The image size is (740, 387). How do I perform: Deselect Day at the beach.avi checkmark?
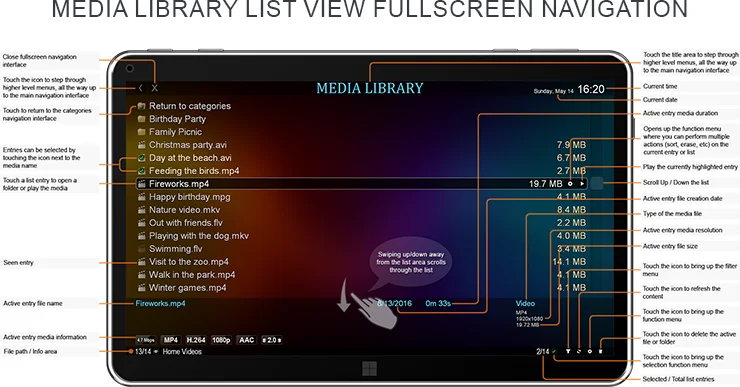141,158
